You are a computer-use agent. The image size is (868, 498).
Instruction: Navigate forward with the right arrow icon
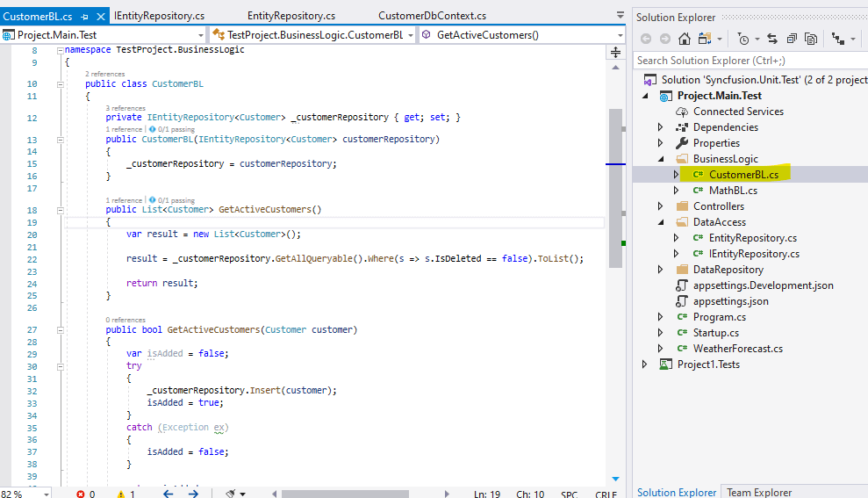point(193,494)
